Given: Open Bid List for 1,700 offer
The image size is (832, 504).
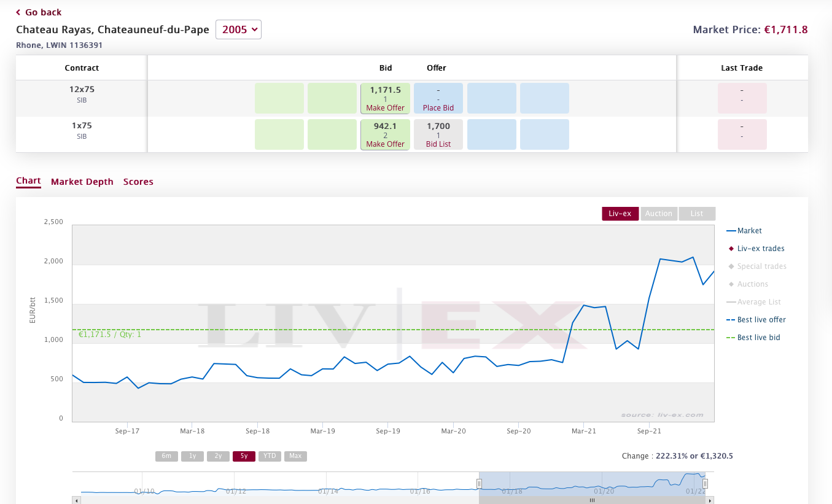Looking at the screenshot, I should 438,144.
